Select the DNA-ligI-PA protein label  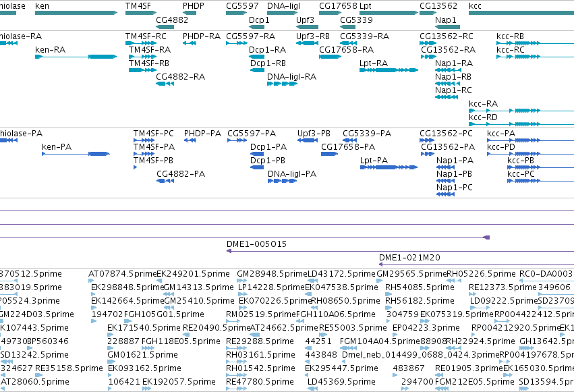(x=292, y=174)
